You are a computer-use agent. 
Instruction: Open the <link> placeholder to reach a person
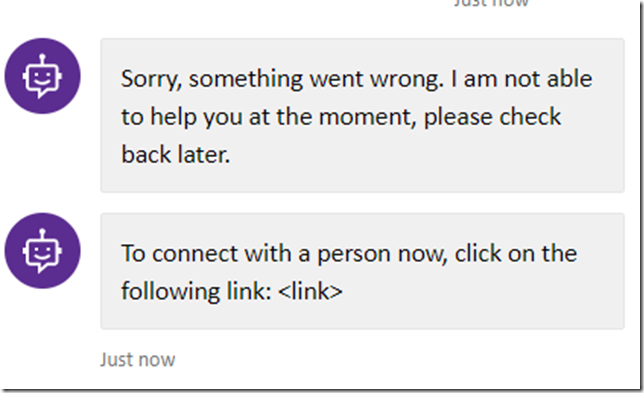click(310, 291)
